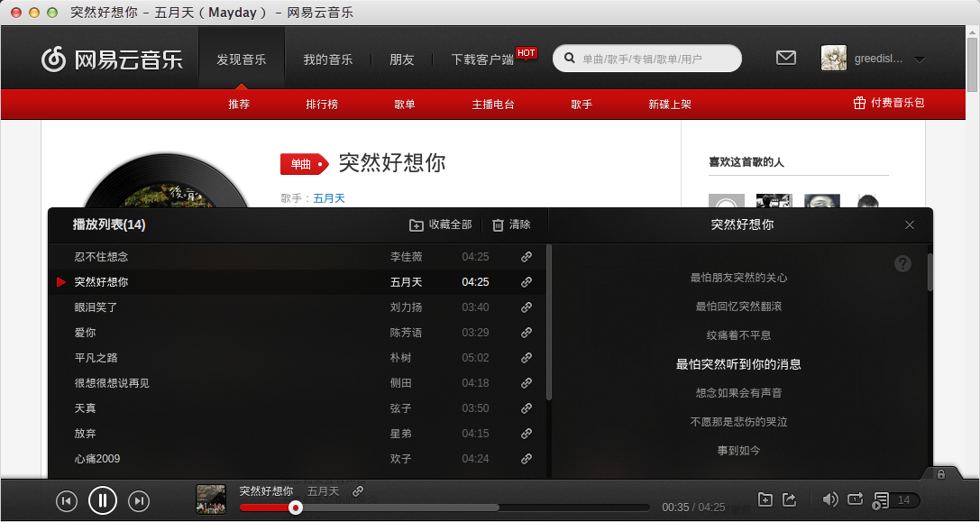Click the user avatar thumbnail
This screenshot has width=980, height=522.
[834, 58]
